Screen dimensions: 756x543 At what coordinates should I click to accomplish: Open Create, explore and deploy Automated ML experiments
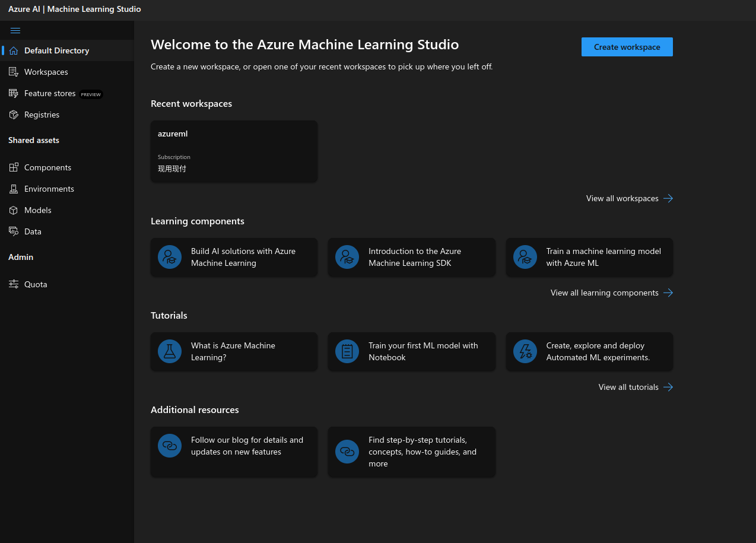click(589, 351)
